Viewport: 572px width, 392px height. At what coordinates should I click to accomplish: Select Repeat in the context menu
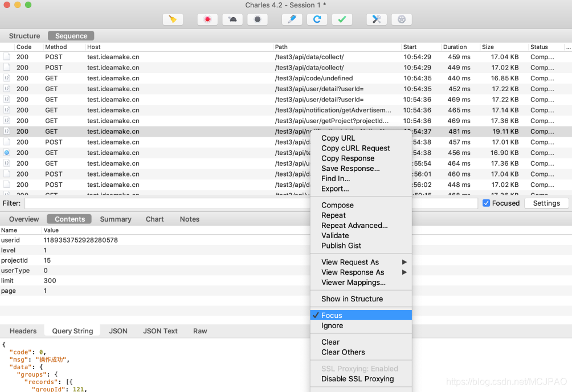pyautogui.click(x=333, y=215)
